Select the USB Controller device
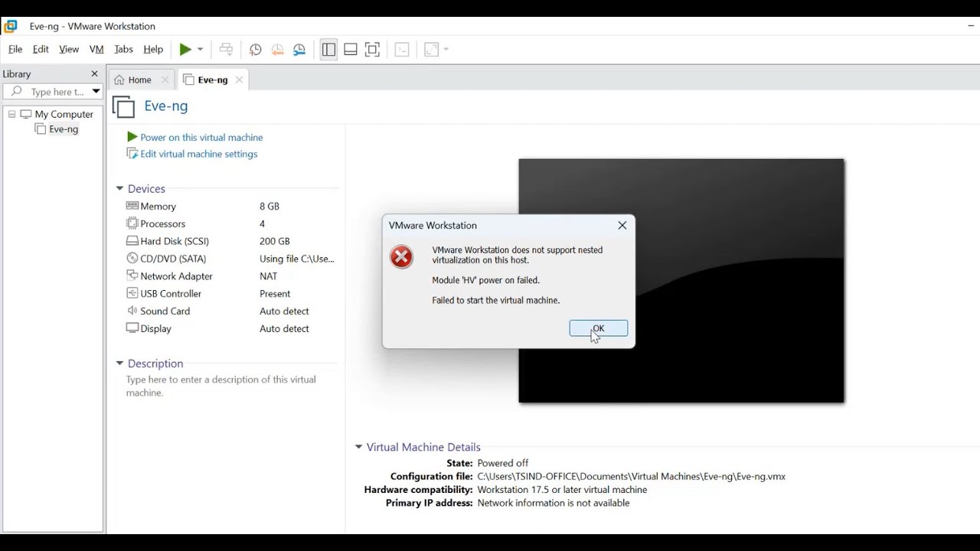 [x=230, y=294]
